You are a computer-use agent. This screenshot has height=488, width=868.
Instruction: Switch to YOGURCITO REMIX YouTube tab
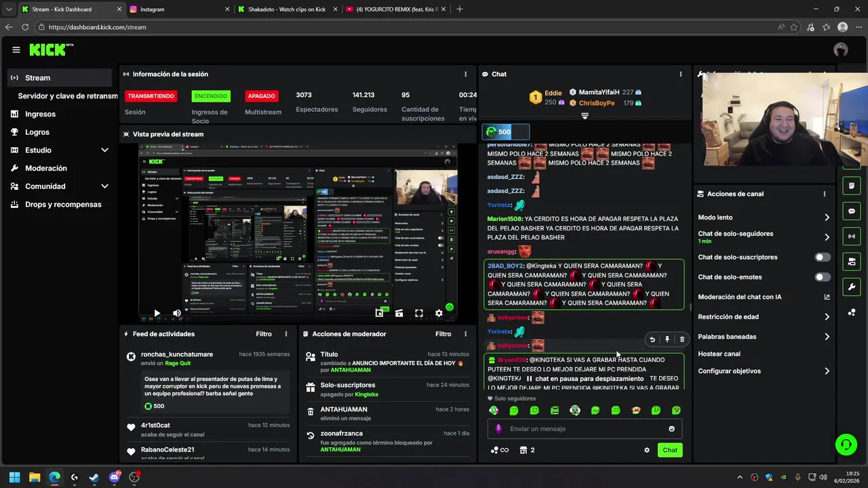(x=395, y=9)
